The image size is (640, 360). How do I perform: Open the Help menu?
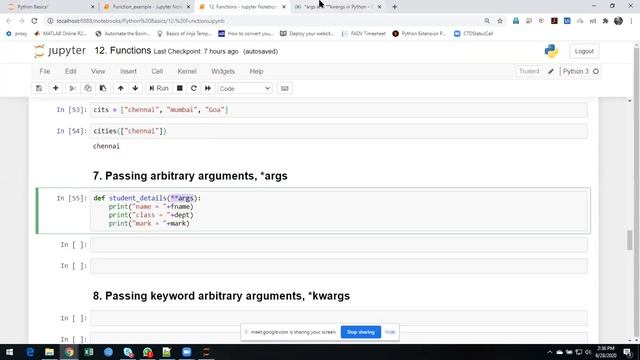coord(256,71)
